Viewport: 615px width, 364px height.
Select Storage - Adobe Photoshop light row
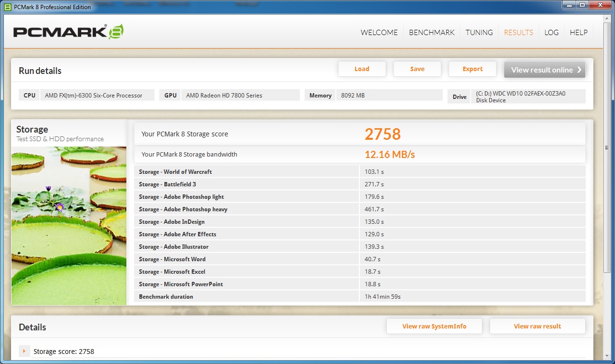[x=360, y=197]
